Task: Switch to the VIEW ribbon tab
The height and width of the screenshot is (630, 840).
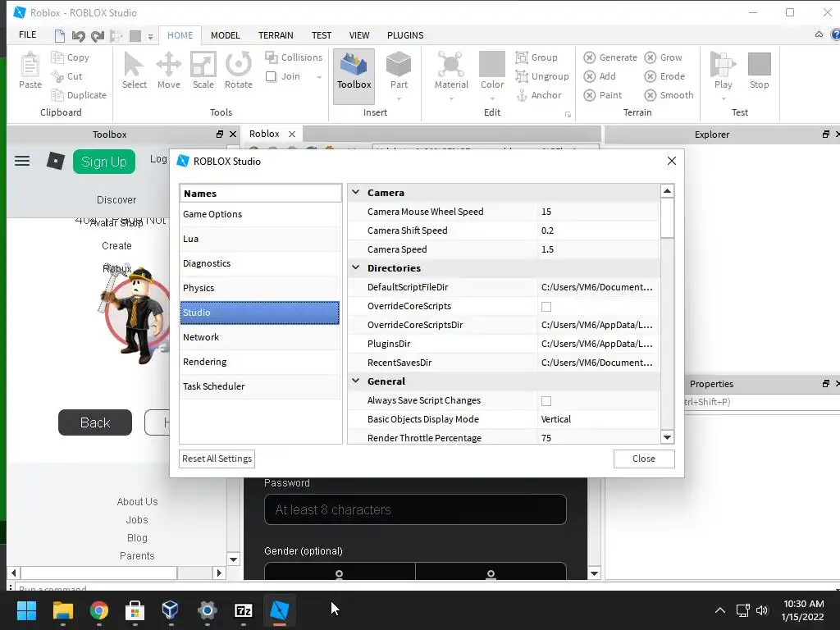Action: [359, 35]
